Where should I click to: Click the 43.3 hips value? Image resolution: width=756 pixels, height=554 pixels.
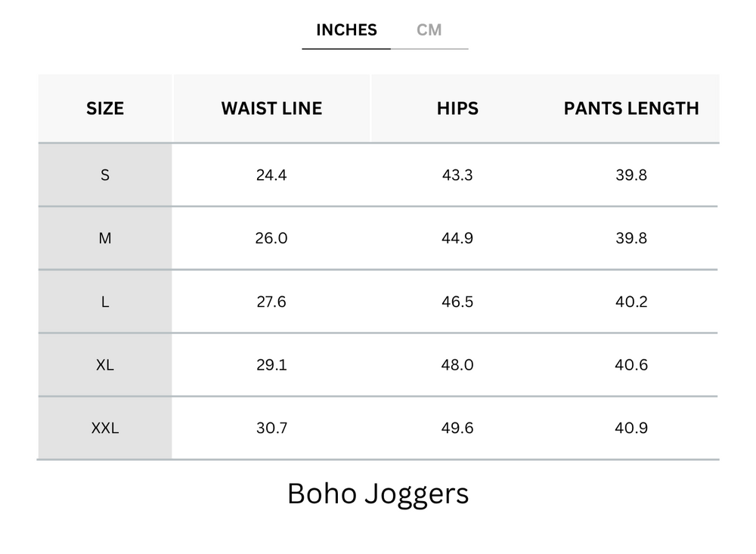click(x=457, y=175)
